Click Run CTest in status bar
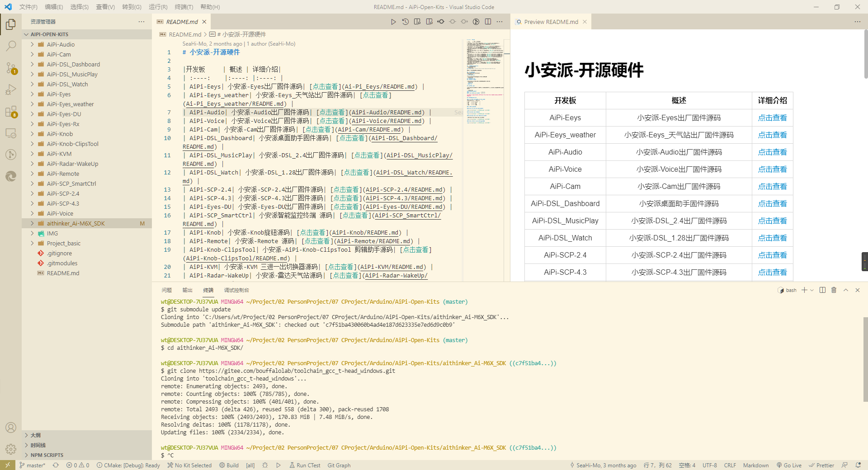Viewport: 868px width, 470px height. 305,465
